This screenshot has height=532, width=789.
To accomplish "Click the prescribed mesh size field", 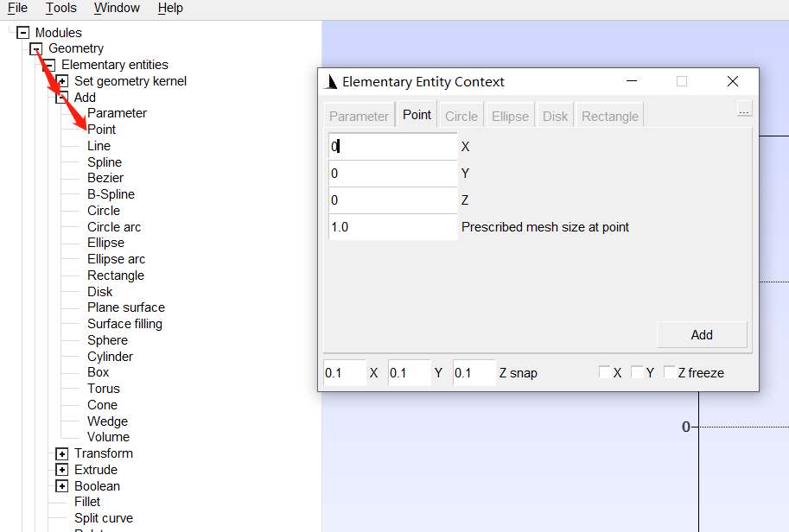I will 392,227.
